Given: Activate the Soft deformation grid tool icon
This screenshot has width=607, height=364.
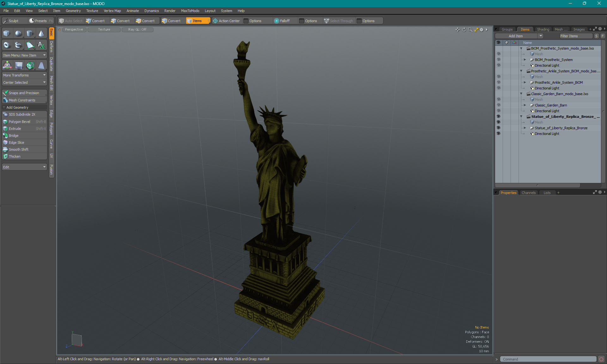Looking at the screenshot, I should tap(19, 65).
